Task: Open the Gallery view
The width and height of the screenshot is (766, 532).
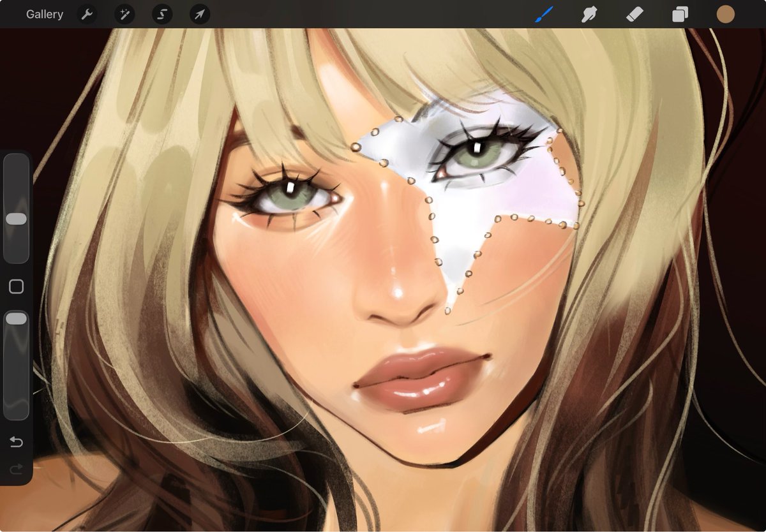Action: (x=45, y=14)
